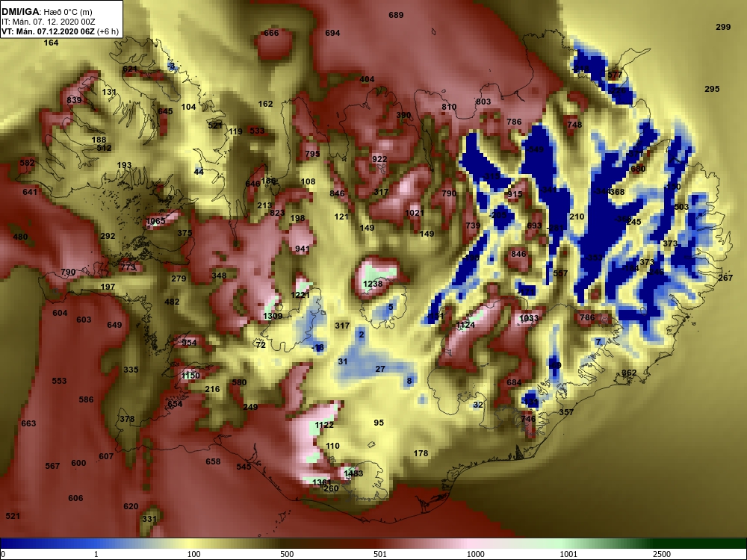Click the map value '941'
This screenshot has height=560, width=747.
coord(302,249)
